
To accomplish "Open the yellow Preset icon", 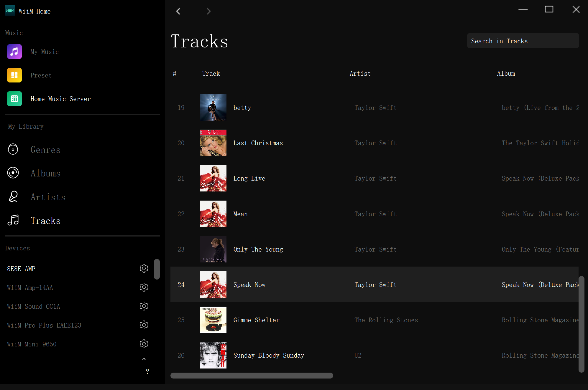I will pyautogui.click(x=14, y=75).
